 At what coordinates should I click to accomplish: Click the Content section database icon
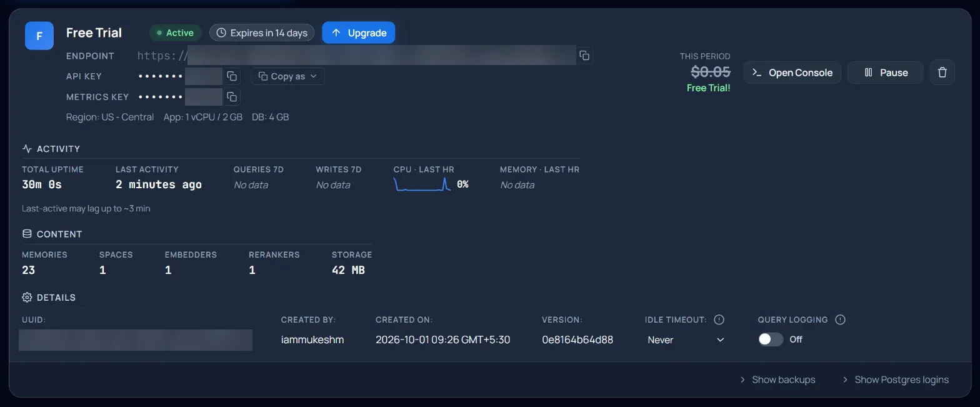click(x=27, y=234)
